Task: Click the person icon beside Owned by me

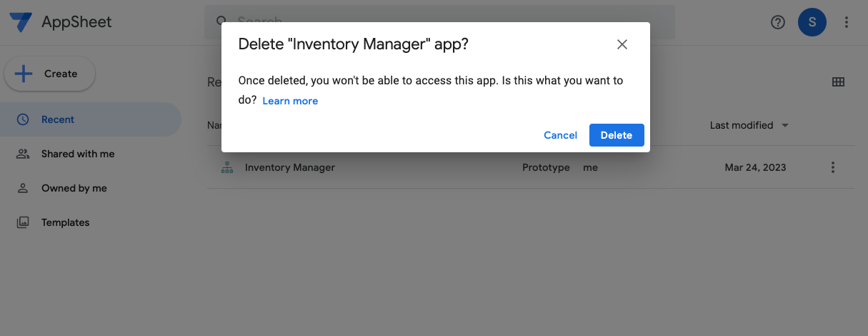Action: [23, 188]
